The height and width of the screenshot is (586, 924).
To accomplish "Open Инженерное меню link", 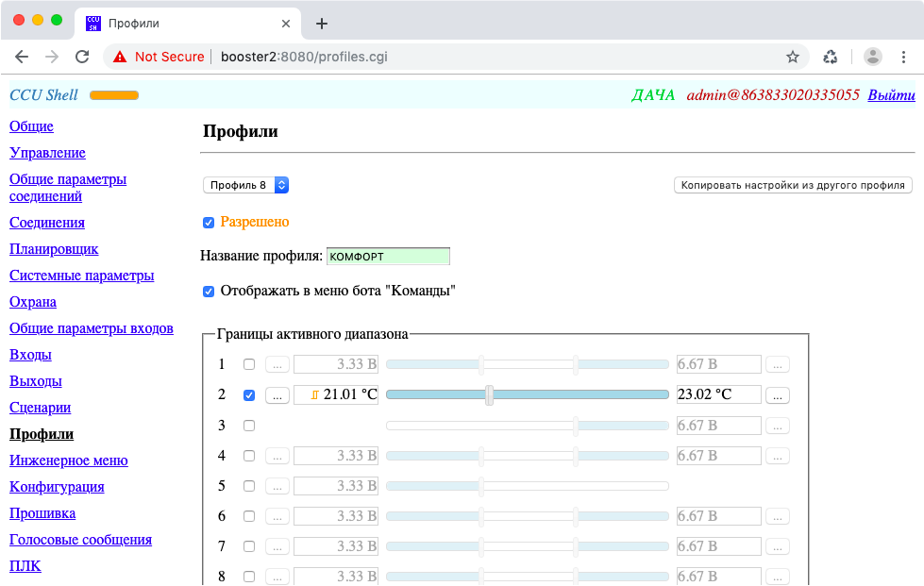I will pyautogui.click(x=68, y=460).
